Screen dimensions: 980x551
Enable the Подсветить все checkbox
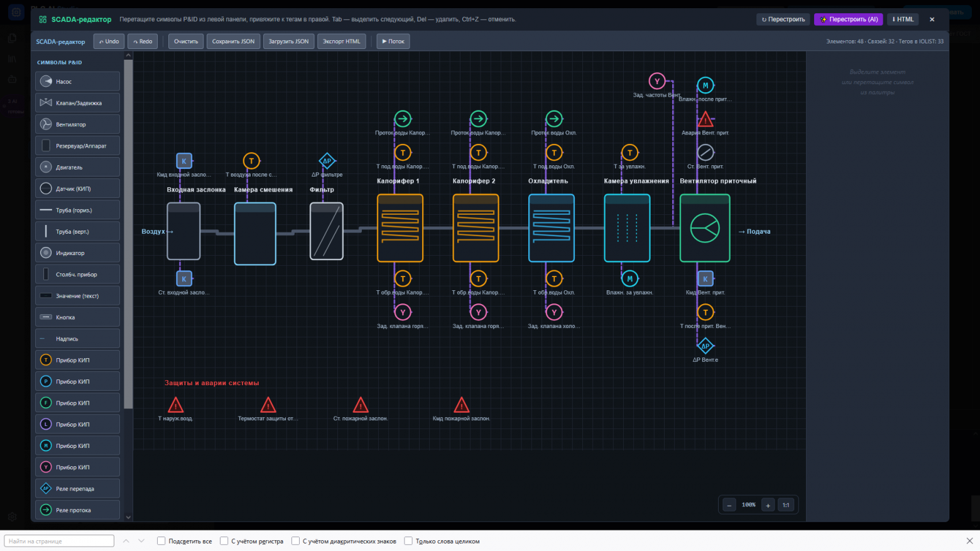[161, 541]
